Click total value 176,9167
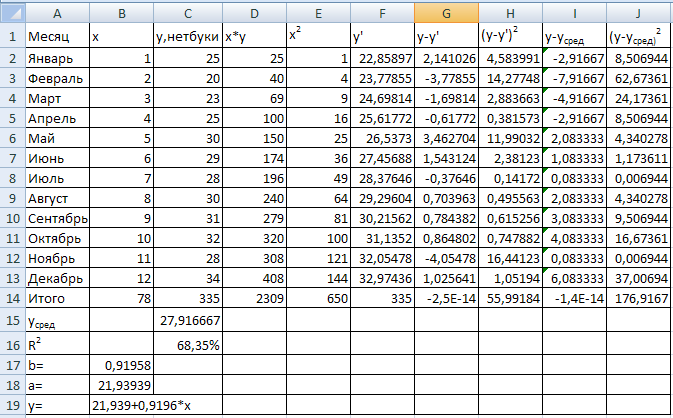This screenshot has width=673, height=418. point(638,298)
